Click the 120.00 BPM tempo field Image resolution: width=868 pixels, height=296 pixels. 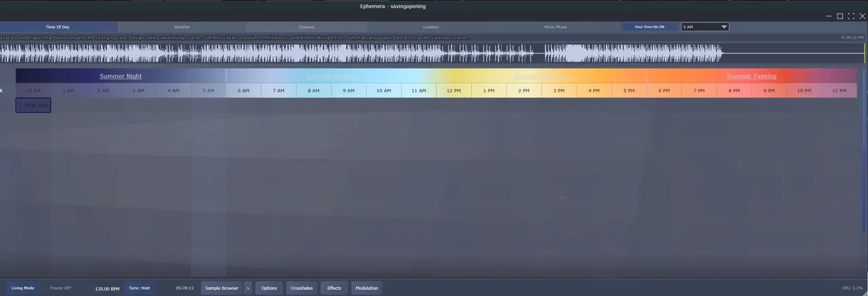point(107,289)
